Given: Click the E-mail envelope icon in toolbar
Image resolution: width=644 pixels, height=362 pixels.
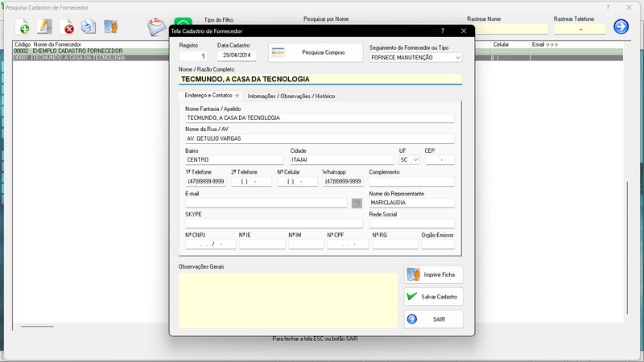Looking at the screenshot, I should (x=157, y=27).
